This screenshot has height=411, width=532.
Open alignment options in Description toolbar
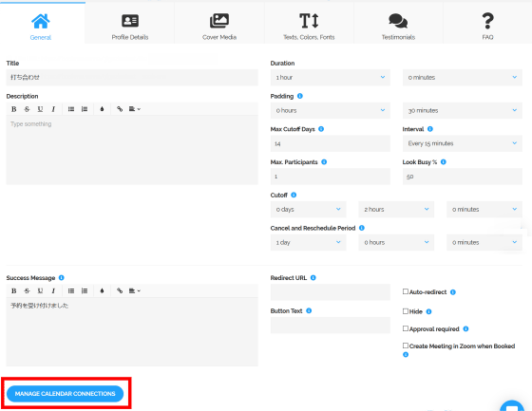coord(134,109)
